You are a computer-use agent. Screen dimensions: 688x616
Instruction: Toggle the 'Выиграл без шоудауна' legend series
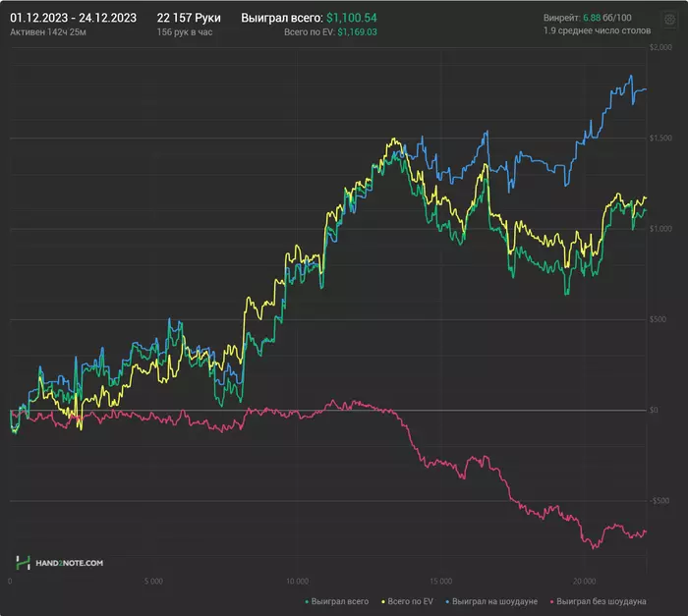tap(598, 601)
